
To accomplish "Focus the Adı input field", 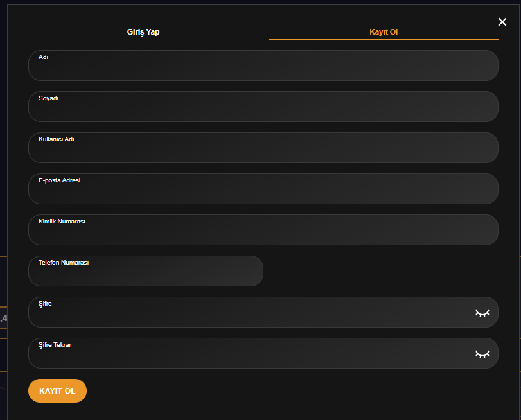I will [x=263, y=66].
